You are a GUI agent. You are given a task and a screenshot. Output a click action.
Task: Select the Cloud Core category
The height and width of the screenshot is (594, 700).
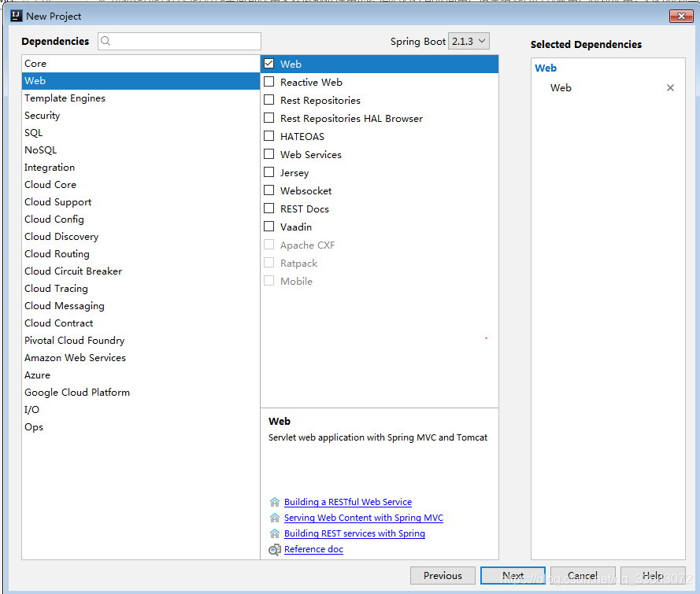coord(141,185)
